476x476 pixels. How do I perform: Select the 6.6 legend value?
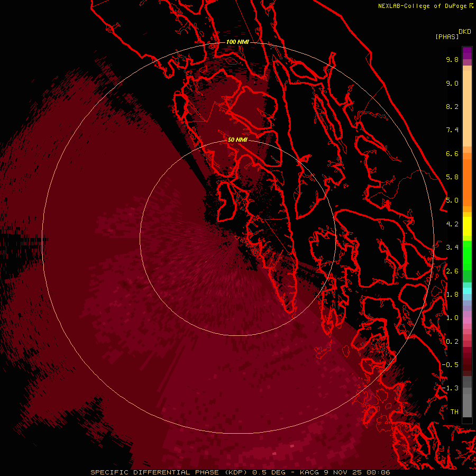click(452, 153)
